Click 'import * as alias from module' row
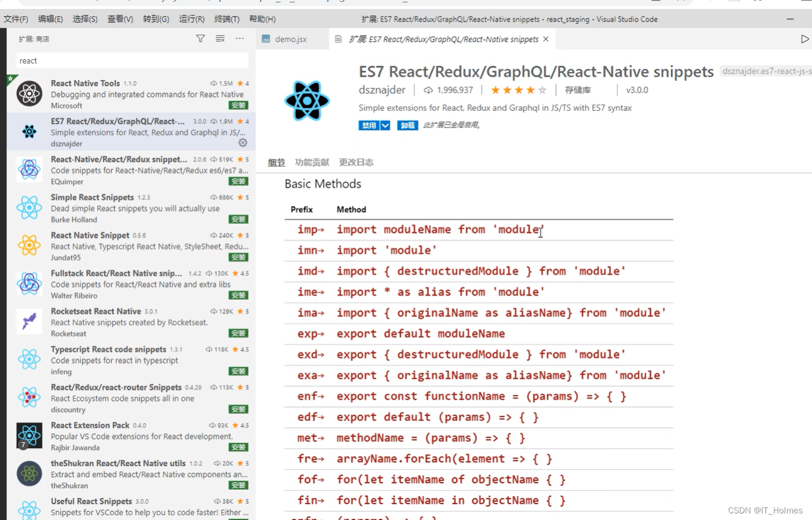This screenshot has height=520, width=812. [478, 292]
